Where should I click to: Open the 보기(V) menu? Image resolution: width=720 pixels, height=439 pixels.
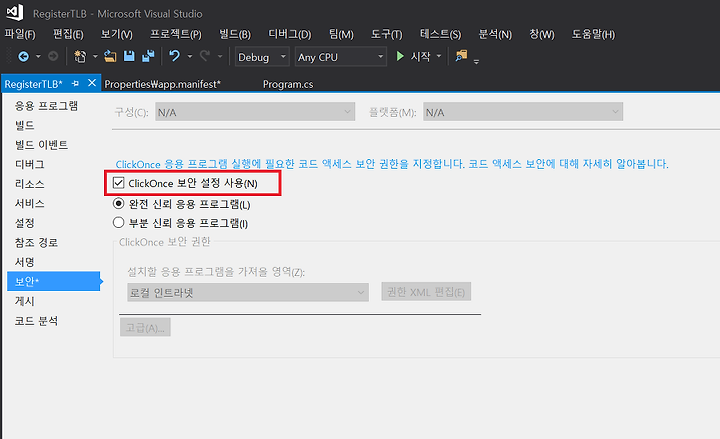coord(117,34)
